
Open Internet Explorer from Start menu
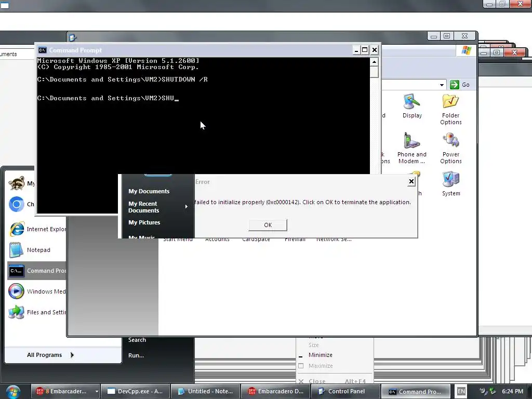[x=37, y=229]
